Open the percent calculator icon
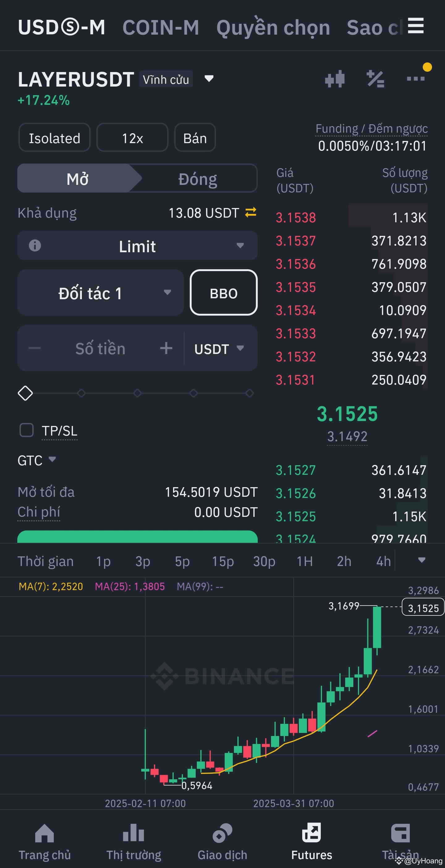Image resolution: width=445 pixels, height=868 pixels. (x=375, y=79)
